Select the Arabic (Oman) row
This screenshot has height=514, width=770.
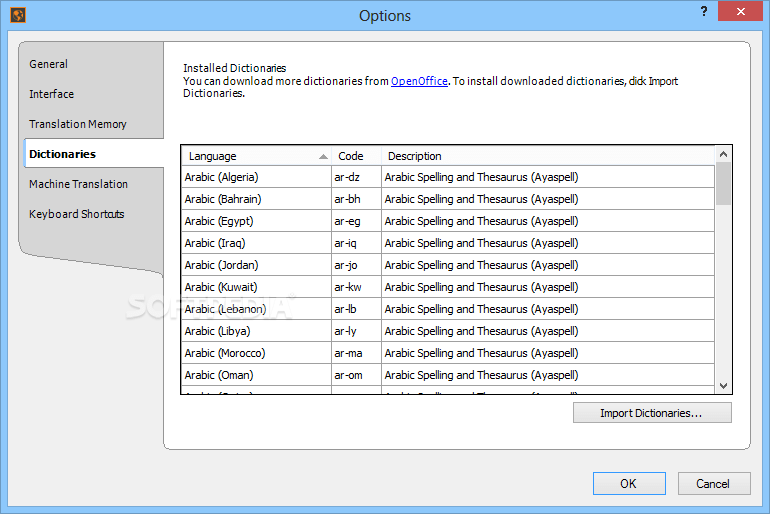pos(448,375)
